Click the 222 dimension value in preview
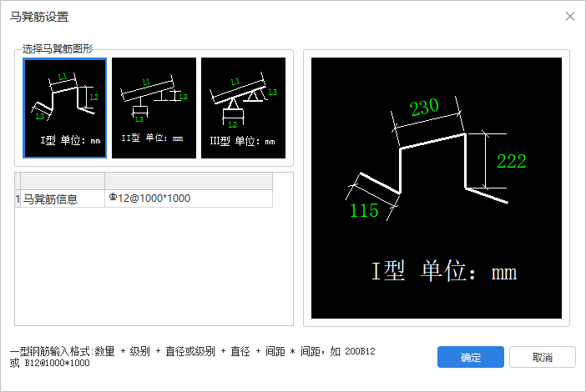Screen dimensions: 586x392 (x=511, y=161)
